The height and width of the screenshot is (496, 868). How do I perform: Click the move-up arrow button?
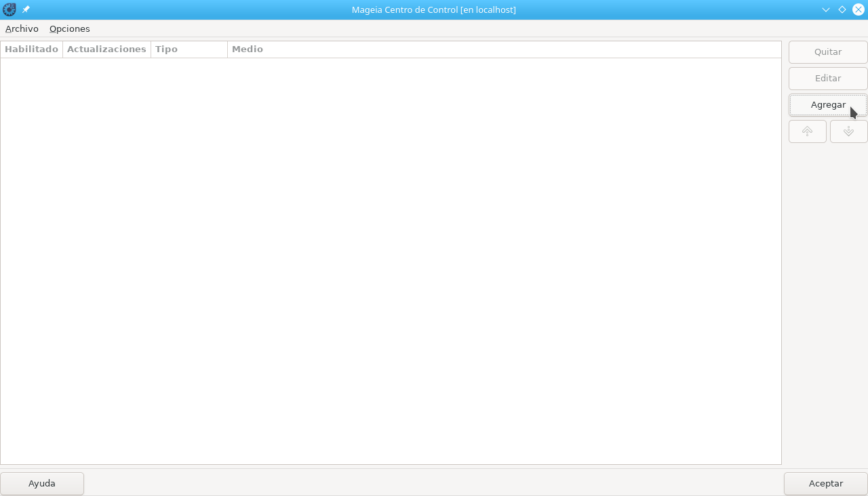(x=808, y=131)
